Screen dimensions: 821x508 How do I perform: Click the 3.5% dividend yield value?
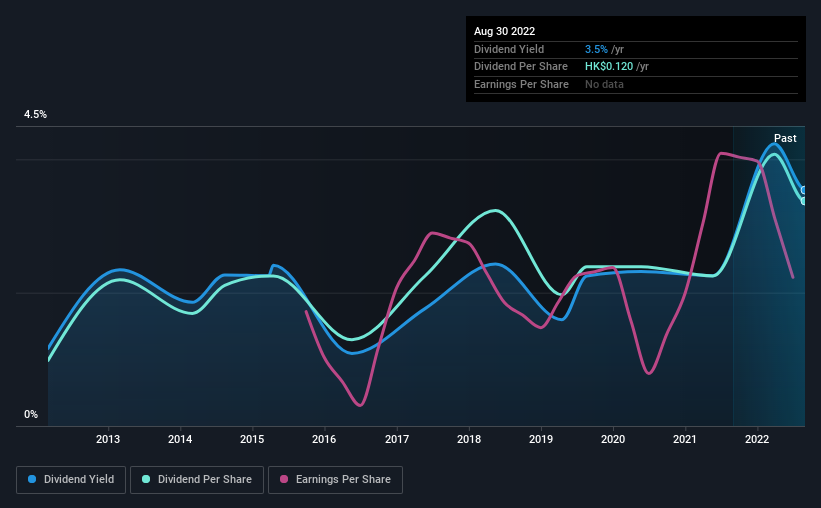[596, 49]
